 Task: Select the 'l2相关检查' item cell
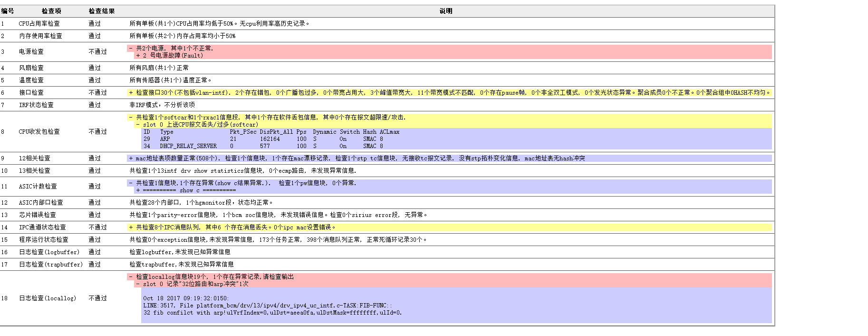[35, 158]
